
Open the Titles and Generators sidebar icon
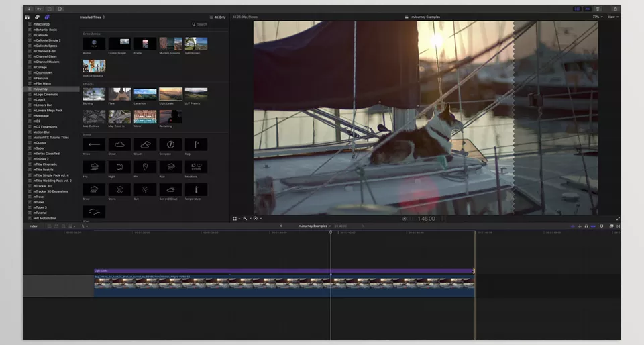coord(47,17)
